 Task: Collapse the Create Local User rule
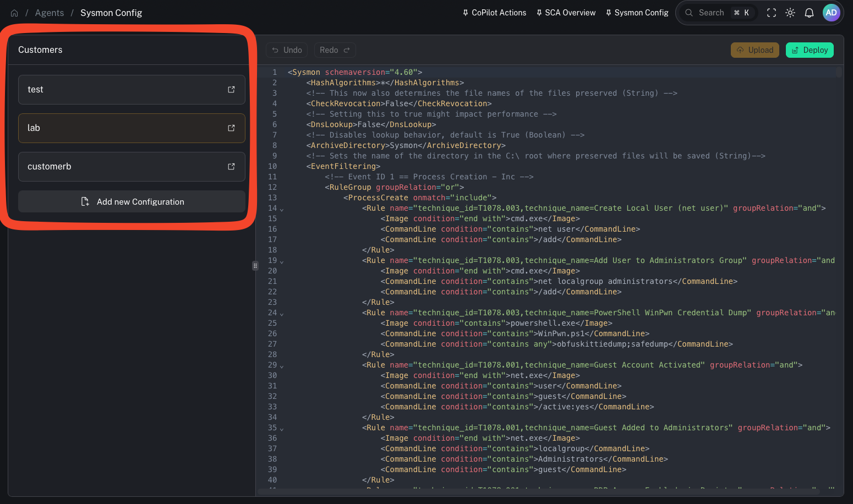click(281, 209)
